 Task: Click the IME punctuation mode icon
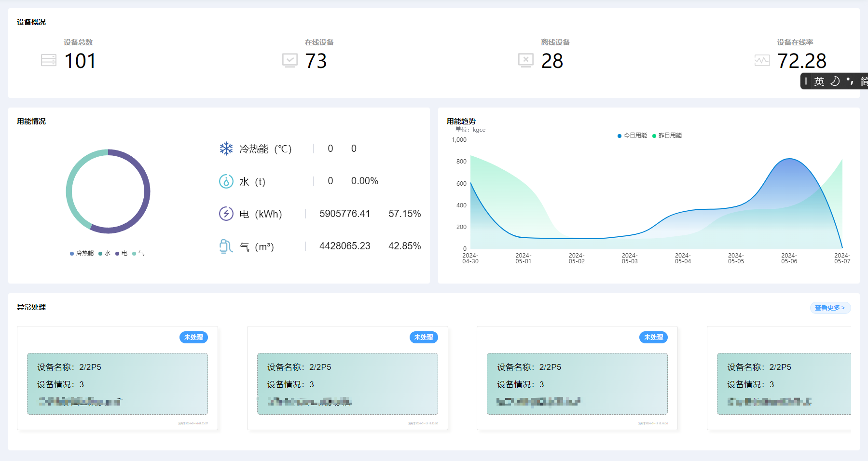pos(850,81)
